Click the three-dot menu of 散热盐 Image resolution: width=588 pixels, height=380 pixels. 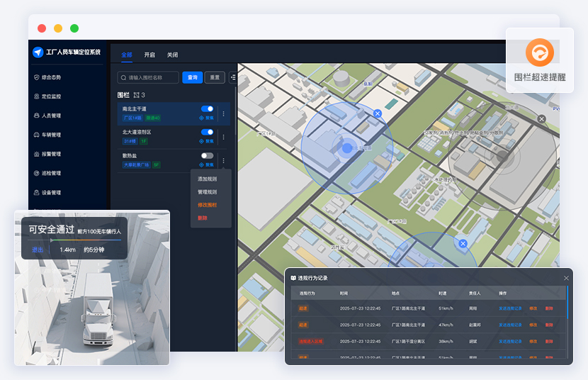pyautogui.click(x=224, y=160)
